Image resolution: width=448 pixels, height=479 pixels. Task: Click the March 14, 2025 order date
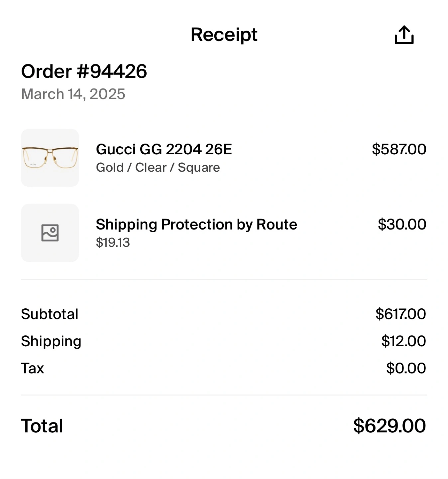coord(73,94)
